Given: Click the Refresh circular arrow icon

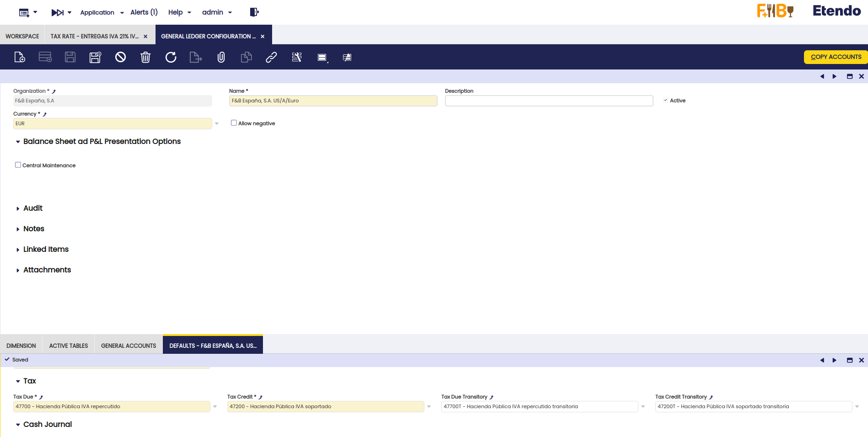Looking at the screenshot, I should [171, 57].
